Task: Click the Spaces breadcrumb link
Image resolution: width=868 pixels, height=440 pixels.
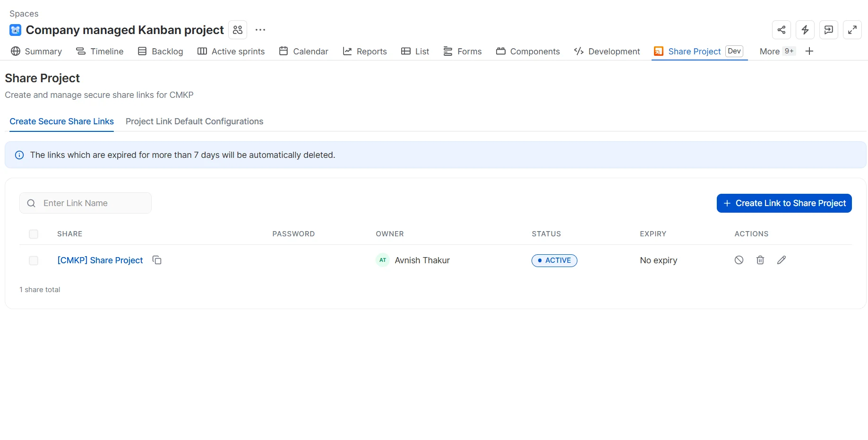Action: click(24, 14)
